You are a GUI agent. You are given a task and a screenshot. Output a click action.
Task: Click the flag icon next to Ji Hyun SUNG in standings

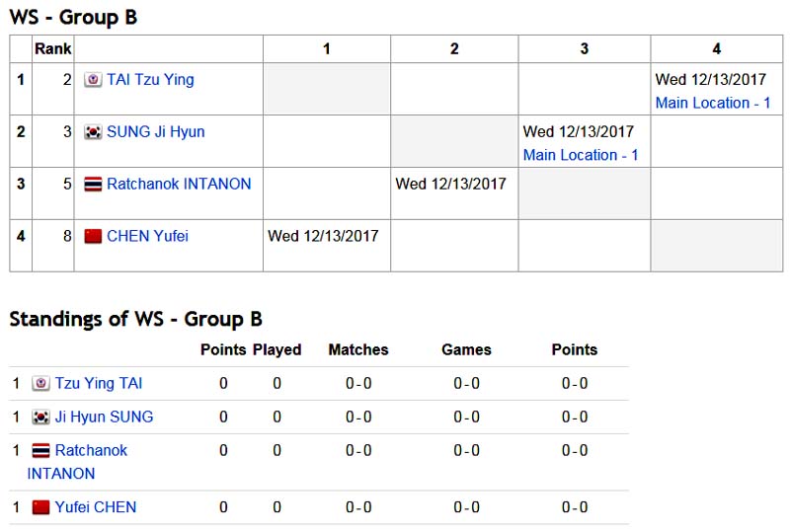pos(40,418)
